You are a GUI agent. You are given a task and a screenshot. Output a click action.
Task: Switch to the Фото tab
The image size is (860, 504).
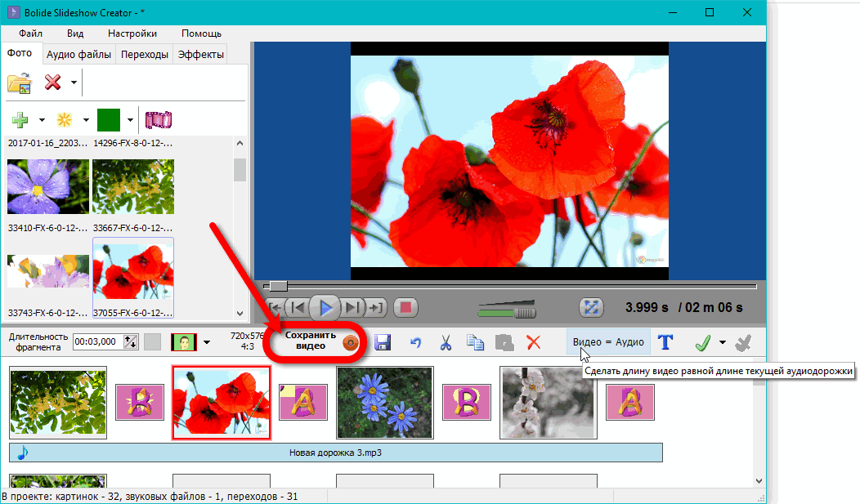[x=20, y=53]
